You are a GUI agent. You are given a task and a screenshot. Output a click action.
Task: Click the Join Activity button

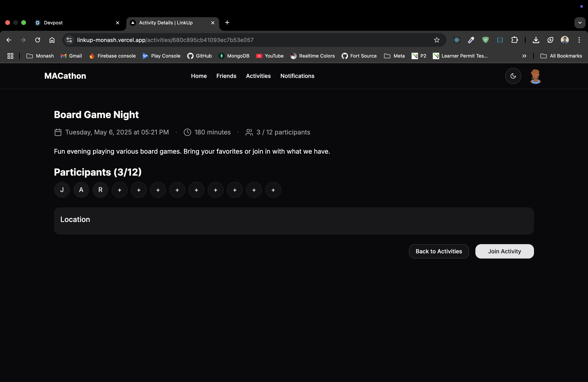tap(504, 251)
